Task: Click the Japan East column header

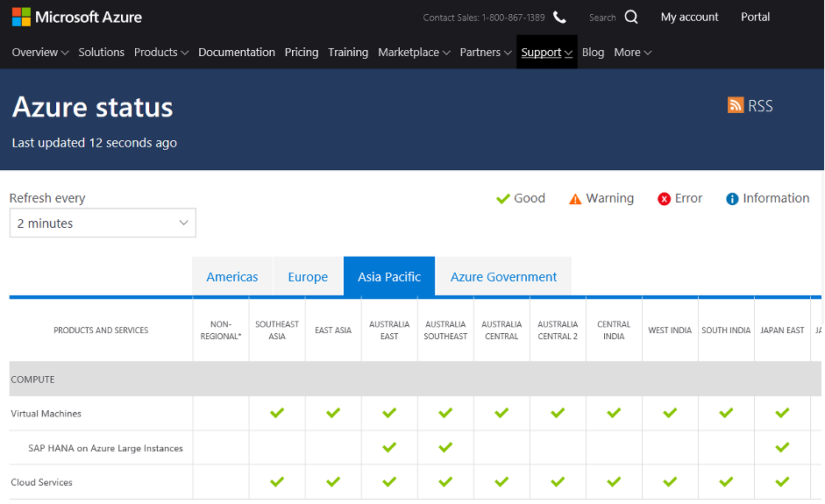Action: [x=782, y=330]
